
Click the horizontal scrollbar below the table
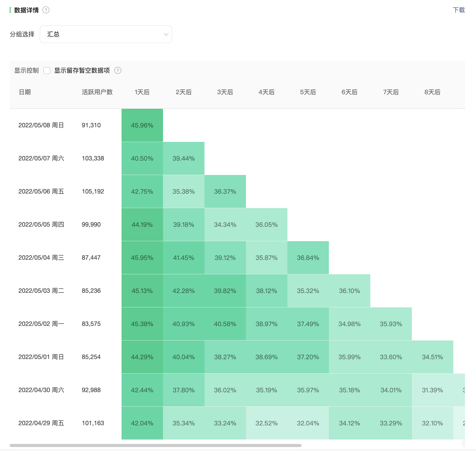point(156,445)
